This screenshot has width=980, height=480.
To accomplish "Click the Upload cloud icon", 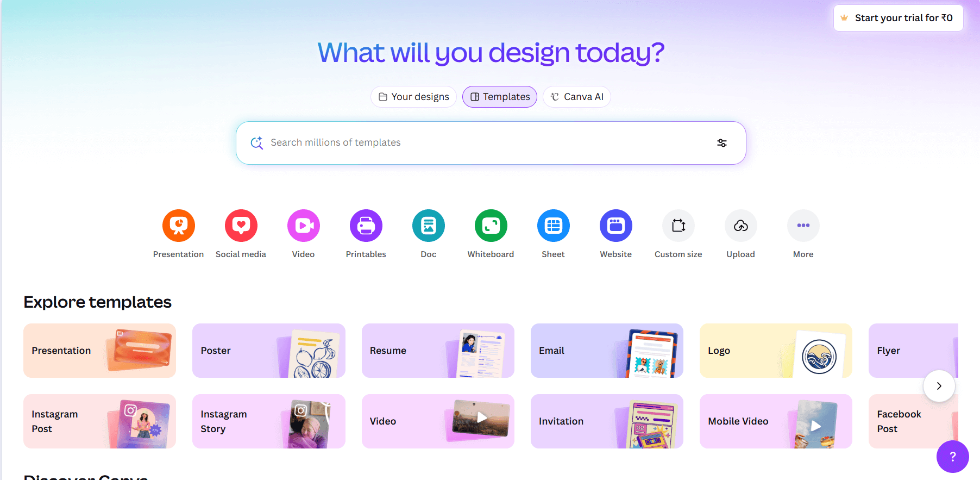I will (x=740, y=226).
